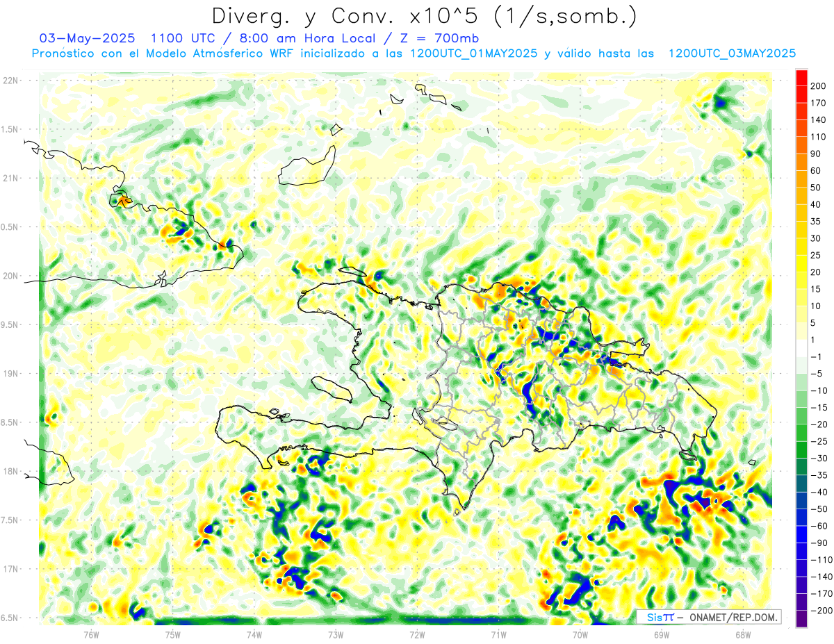Click the '-90' colorbar value
The image size is (834, 644).
click(x=821, y=543)
